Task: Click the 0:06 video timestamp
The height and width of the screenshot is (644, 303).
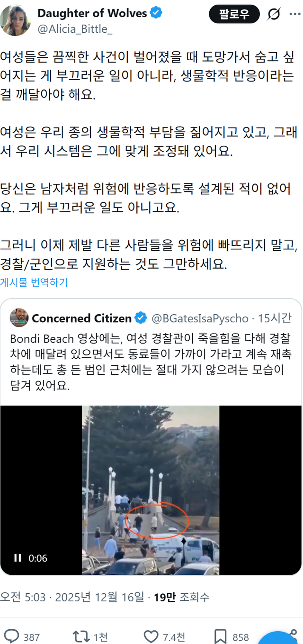Action: point(38,558)
